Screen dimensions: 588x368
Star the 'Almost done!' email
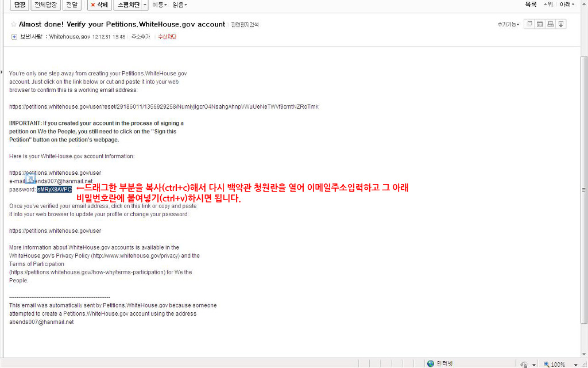14,24
